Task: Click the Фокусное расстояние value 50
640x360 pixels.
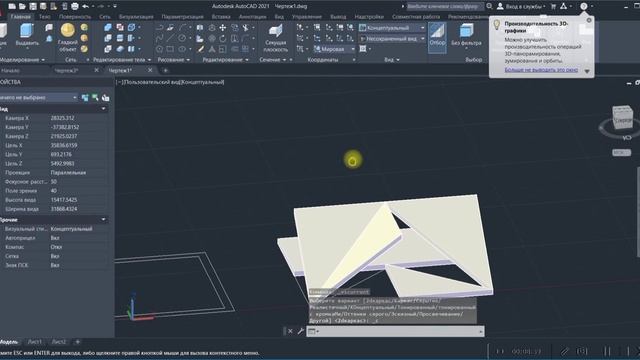Action: coord(53,182)
